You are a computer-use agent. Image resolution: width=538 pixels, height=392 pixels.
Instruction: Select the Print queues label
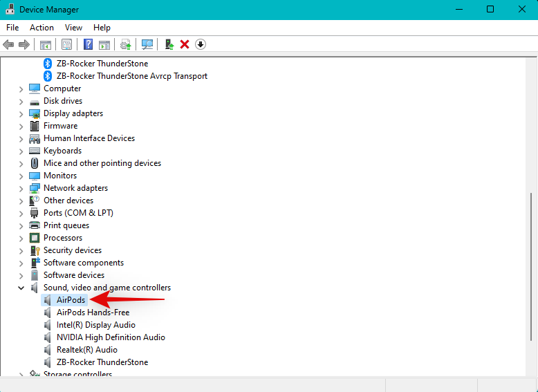pyautogui.click(x=66, y=225)
